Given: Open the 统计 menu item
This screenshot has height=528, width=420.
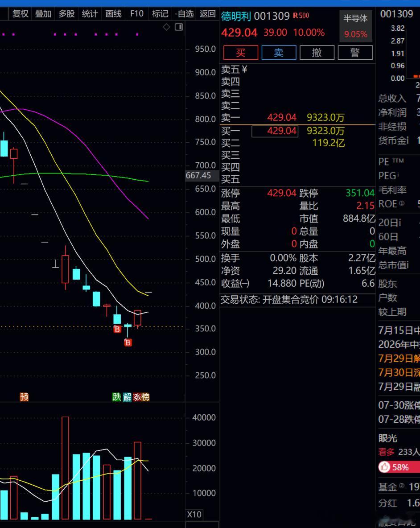Looking at the screenshot, I should tap(90, 14).
